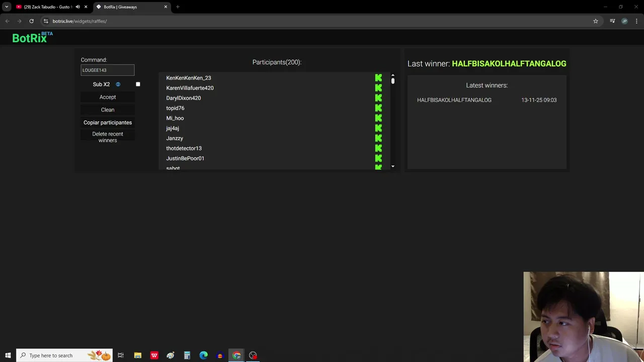Open the Sub X2 info icon
Screen dimensions: 644x362
tap(118, 84)
